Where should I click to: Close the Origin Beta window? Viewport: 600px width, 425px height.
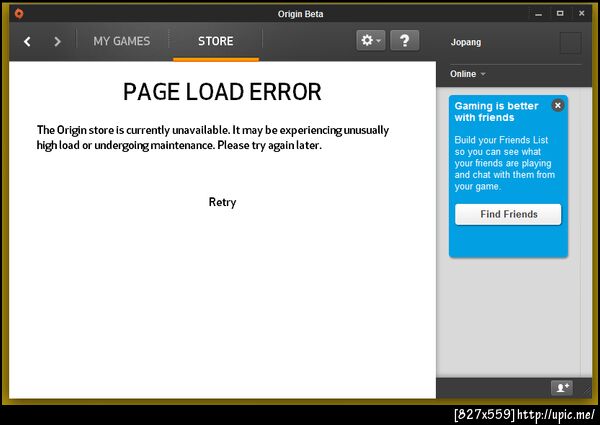coord(581,13)
